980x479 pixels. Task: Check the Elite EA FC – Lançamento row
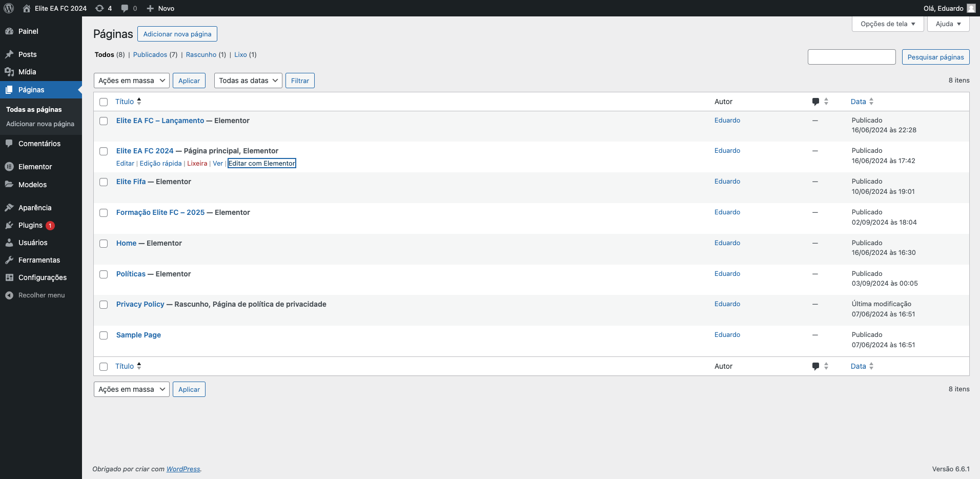(x=104, y=121)
